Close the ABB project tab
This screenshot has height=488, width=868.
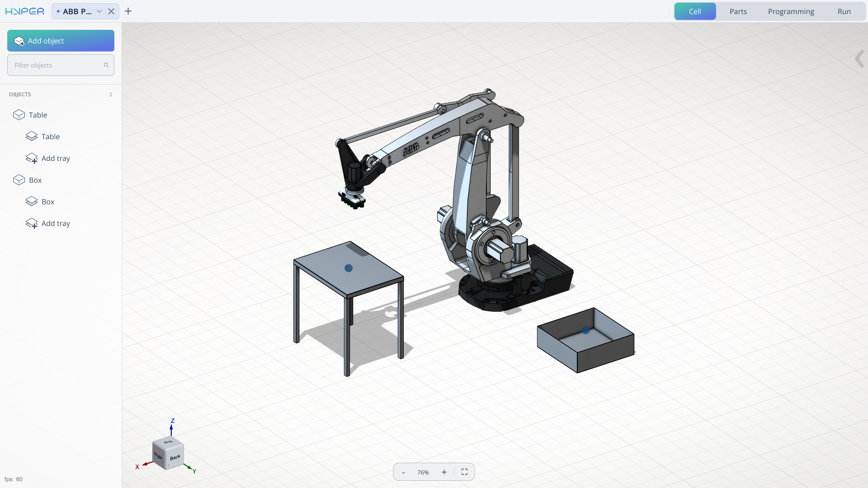(x=111, y=11)
